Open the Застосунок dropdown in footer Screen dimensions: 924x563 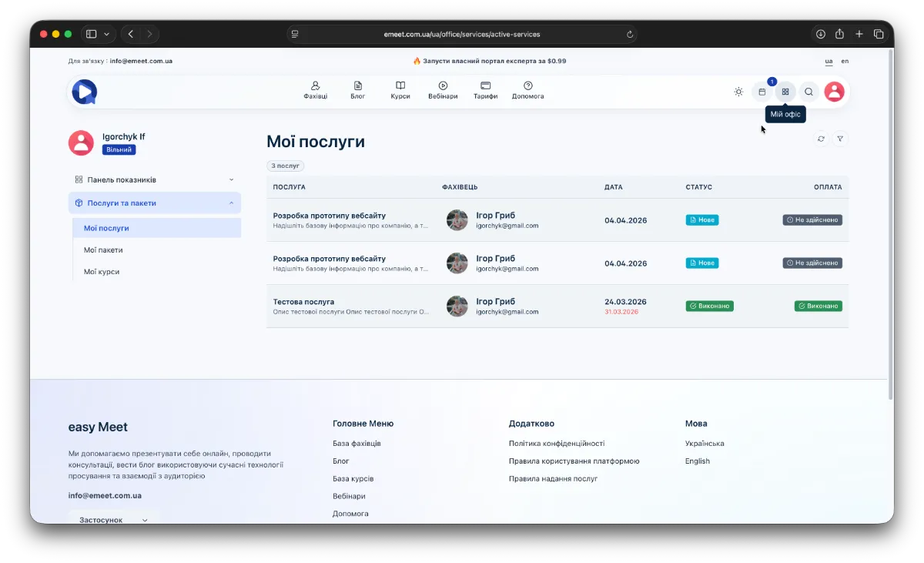point(113,520)
